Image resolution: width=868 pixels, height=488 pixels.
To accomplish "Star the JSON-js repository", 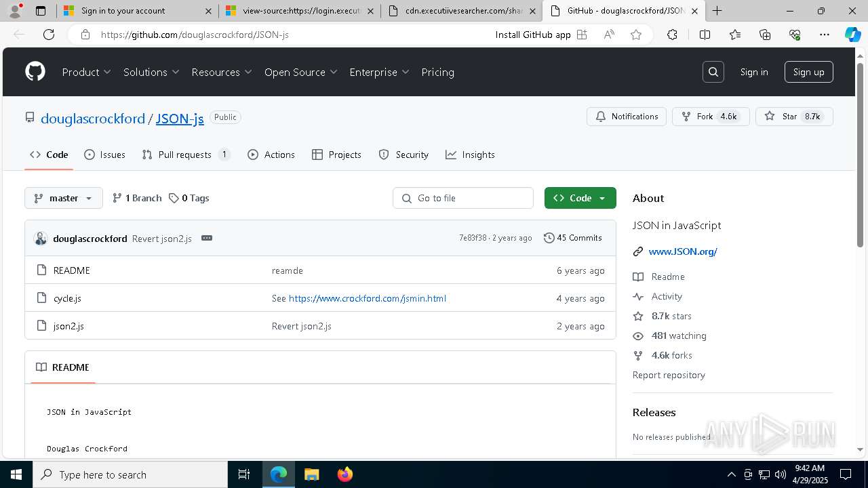I will [794, 117].
